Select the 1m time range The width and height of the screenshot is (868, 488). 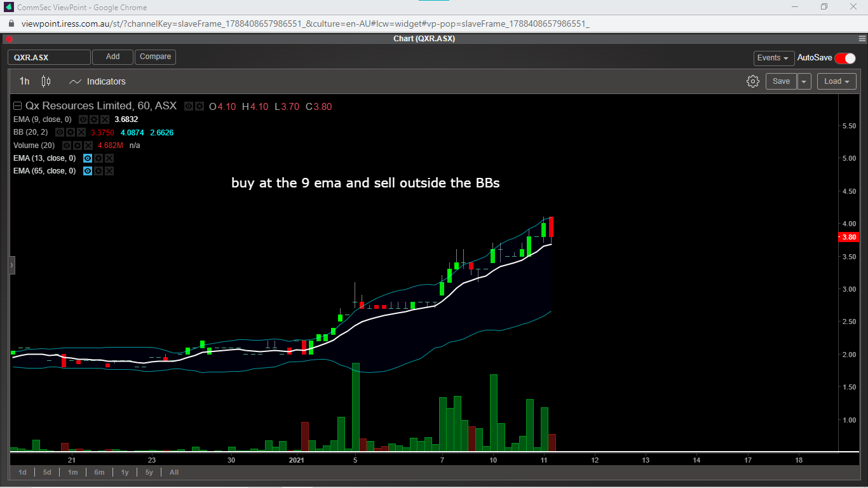coord(73,472)
